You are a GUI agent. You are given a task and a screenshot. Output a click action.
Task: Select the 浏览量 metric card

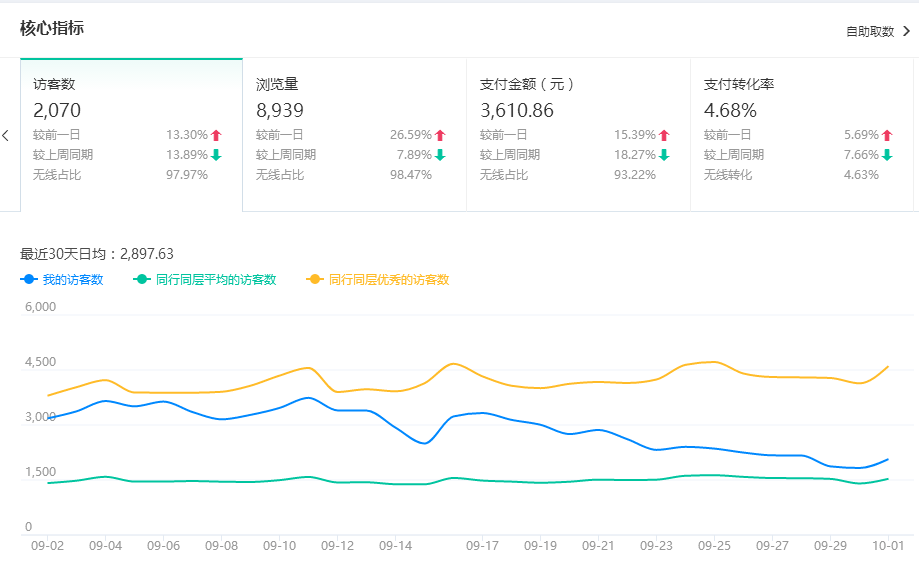pyautogui.click(x=354, y=134)
